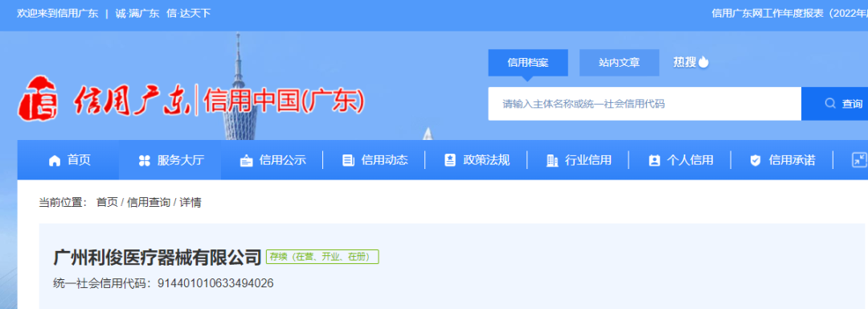Click the red 信用广东 logo emblem
Screen dimensions: 868x309
point(39,99)
